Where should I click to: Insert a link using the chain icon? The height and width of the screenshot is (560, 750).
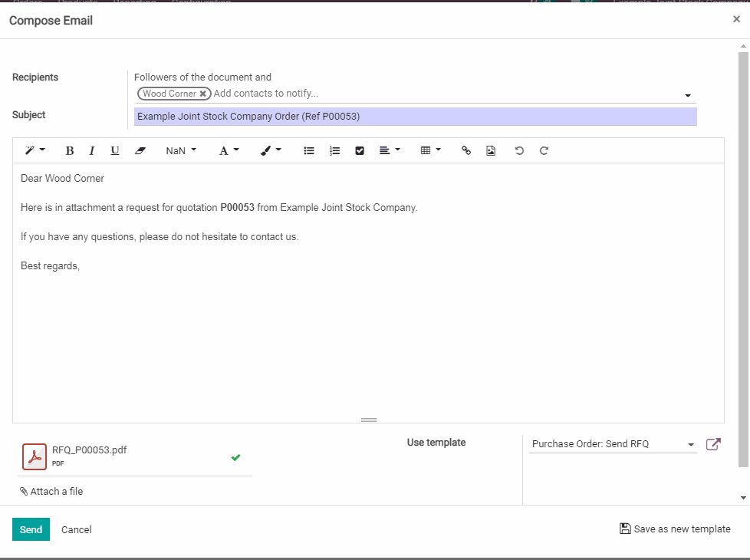465,151
